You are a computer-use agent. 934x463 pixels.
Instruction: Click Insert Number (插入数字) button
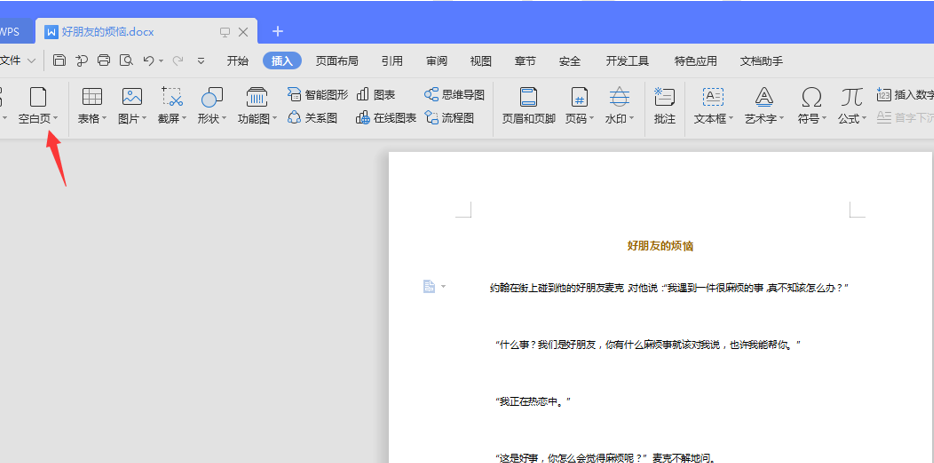pos(905,95)
